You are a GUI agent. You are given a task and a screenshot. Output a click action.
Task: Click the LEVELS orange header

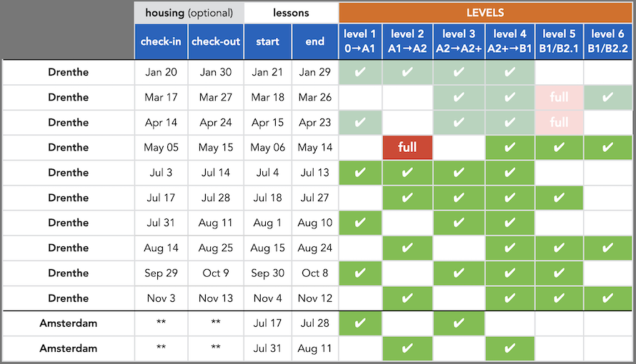click(485, 13)
